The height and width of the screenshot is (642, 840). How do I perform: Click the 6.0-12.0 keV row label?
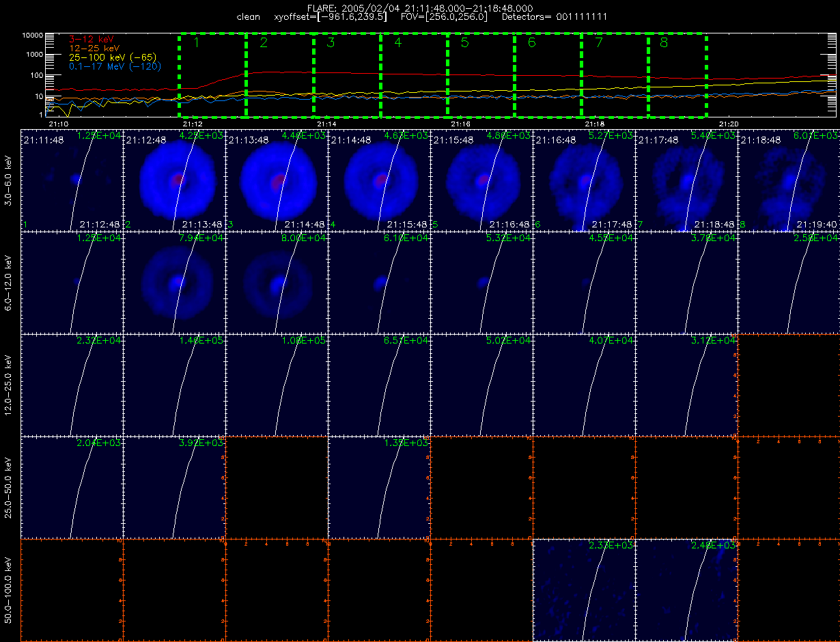coord(8,282)
